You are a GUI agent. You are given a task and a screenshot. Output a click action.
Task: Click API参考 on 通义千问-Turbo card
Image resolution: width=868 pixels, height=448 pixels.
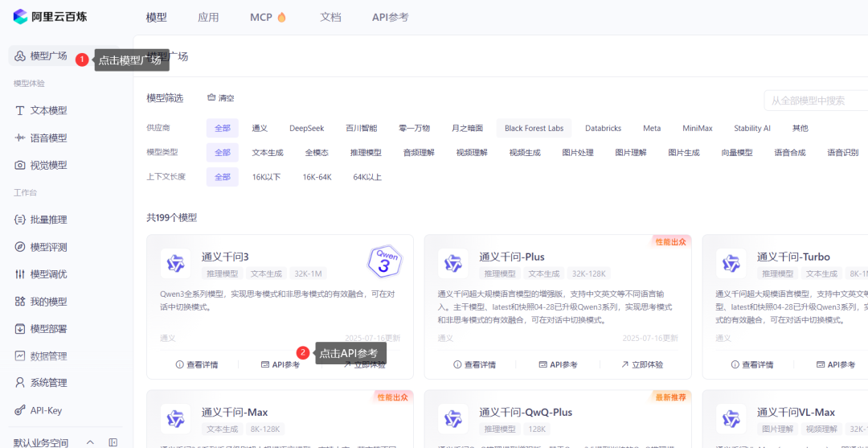836,364
